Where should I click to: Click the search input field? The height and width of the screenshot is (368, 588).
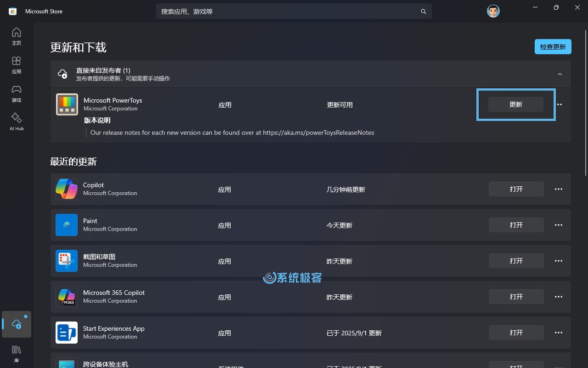294,11
